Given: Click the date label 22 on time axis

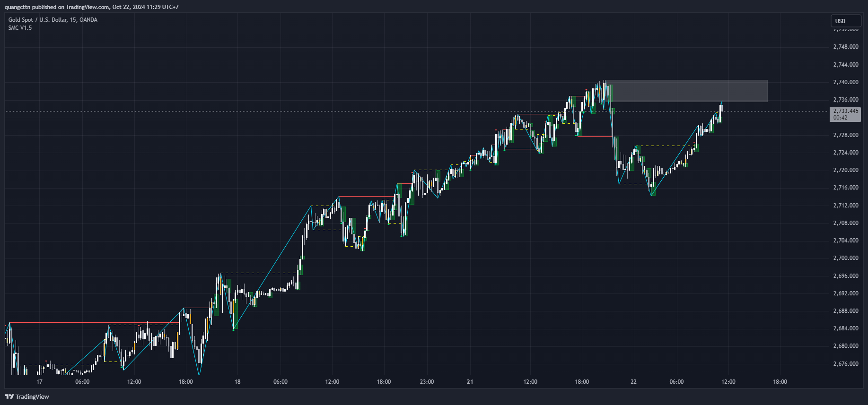Looking at the screenshot, I should pos(633,382).
